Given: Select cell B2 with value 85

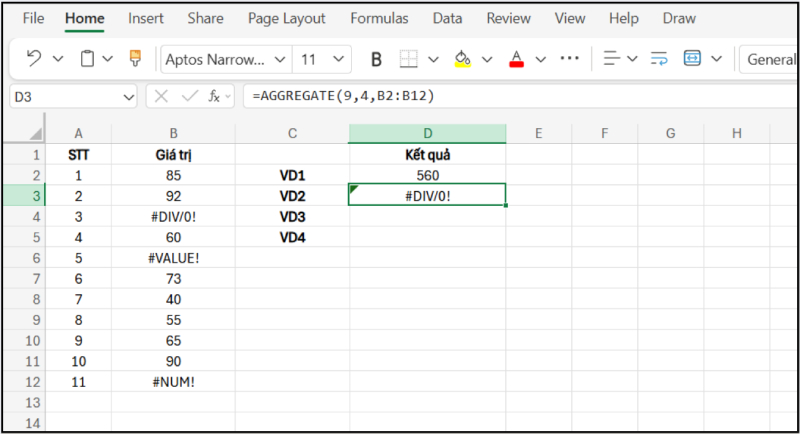Looking at the screenshot, I should pos(173,175).
